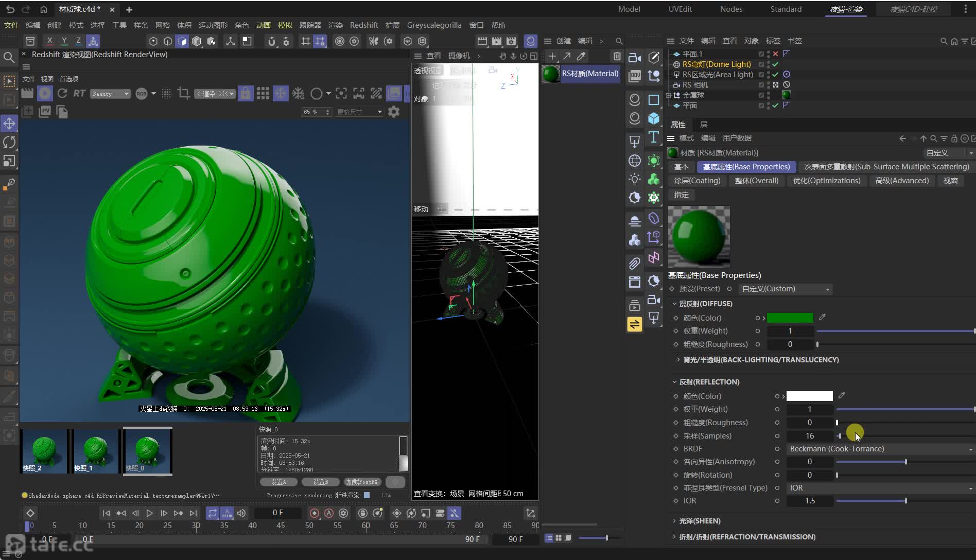Add a cube primitive object
Screen dimensions: 976x560
[x=654, y=118]
